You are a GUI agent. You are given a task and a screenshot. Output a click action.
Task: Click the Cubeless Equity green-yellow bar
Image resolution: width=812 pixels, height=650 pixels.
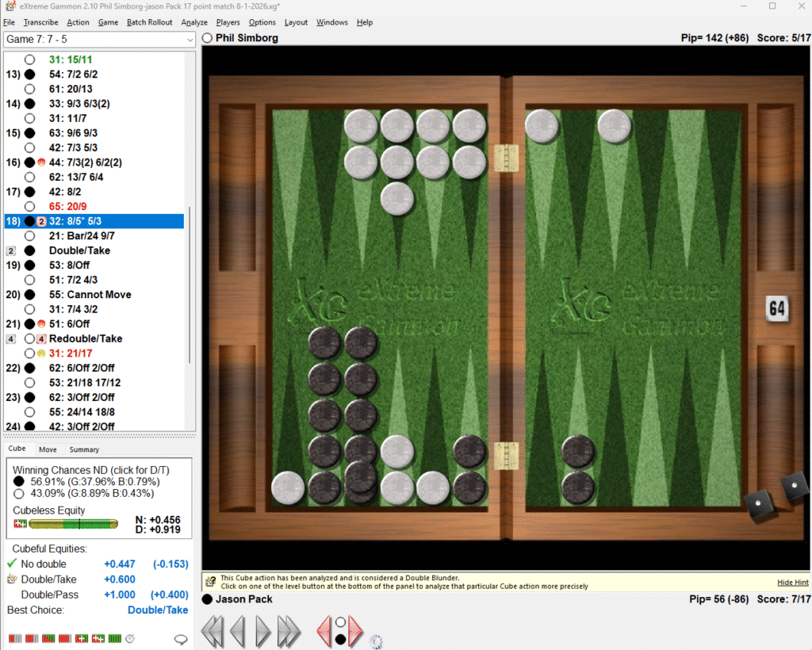74,524
